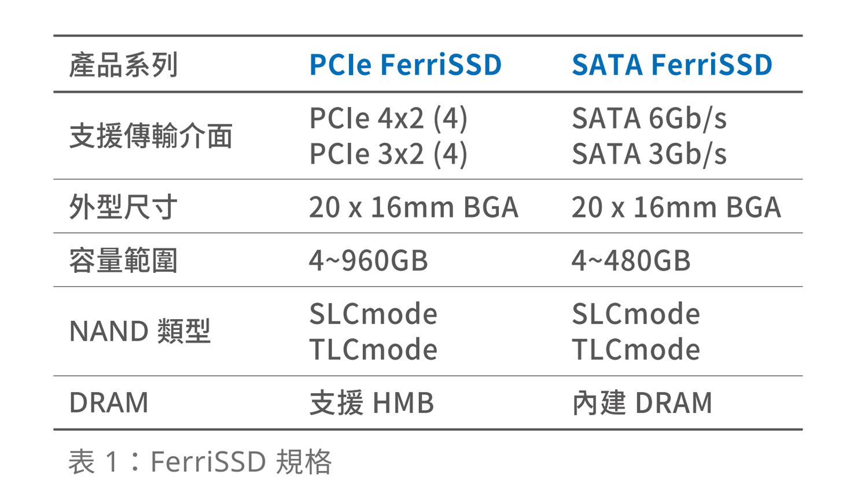Click the PCIe FerriSSD column header
Image resolution: width=868 pixels, height=503 pixels.
[x=405, y=65]
